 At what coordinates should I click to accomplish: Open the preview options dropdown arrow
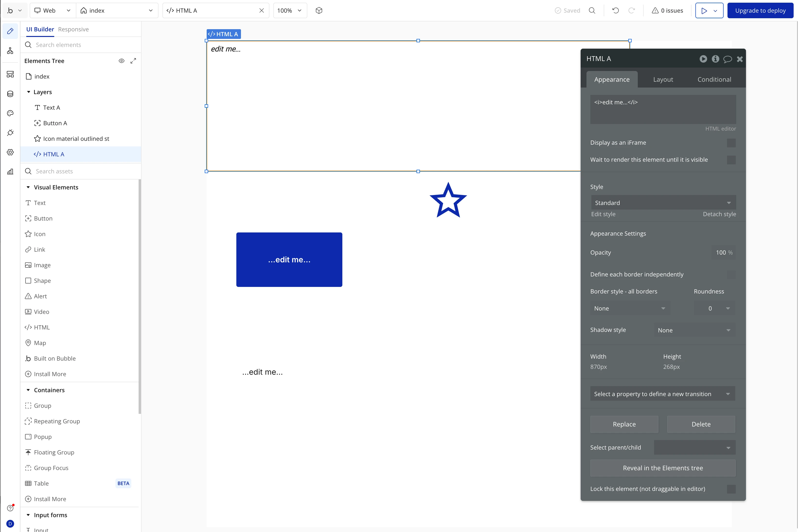point(715,10)
